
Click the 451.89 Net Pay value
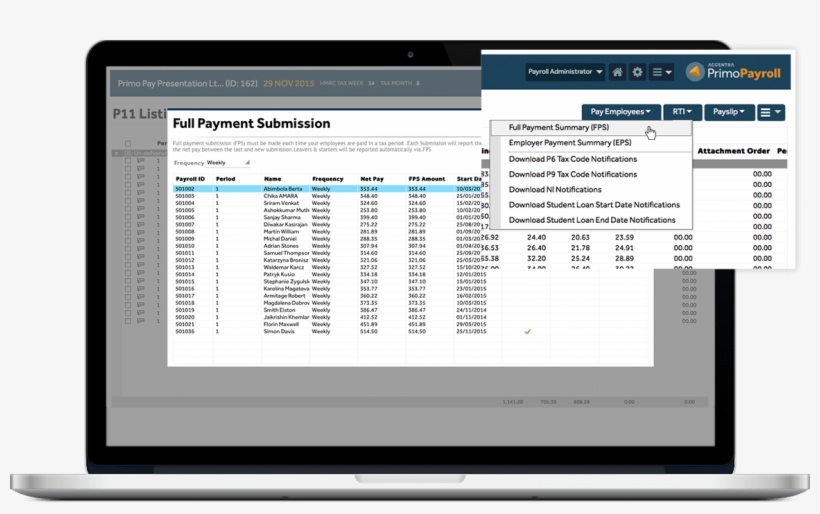pos(369,324)
